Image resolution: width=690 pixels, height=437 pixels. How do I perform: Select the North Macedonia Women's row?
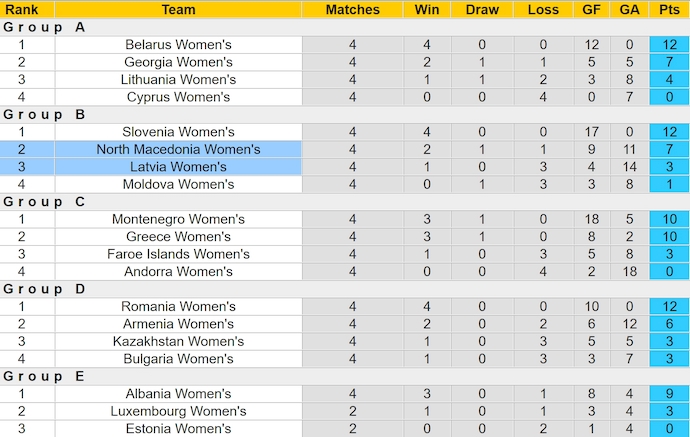coord(178,149)
